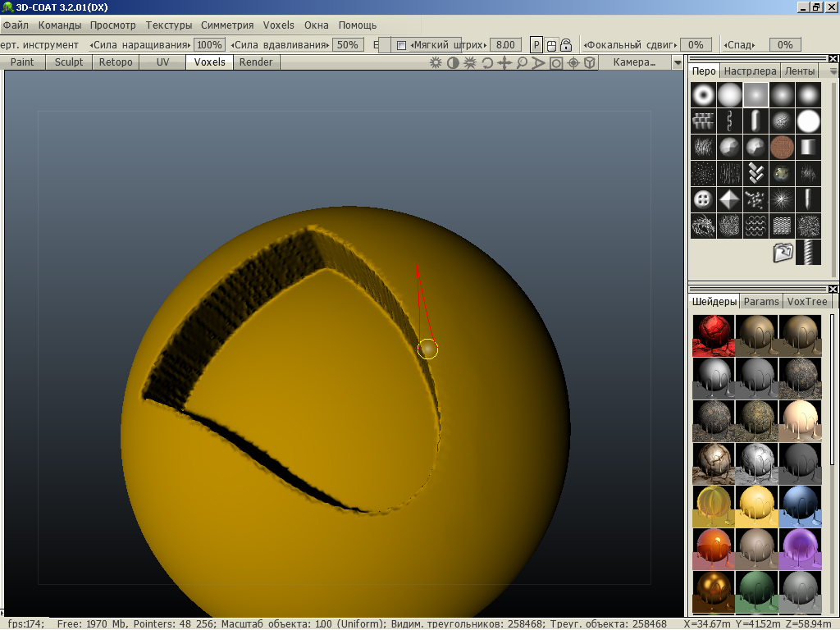This screenshot has width=840, height=630.
Task: Toggle the P pressure button
Action: pyautogui.click(x=536, y=45)
